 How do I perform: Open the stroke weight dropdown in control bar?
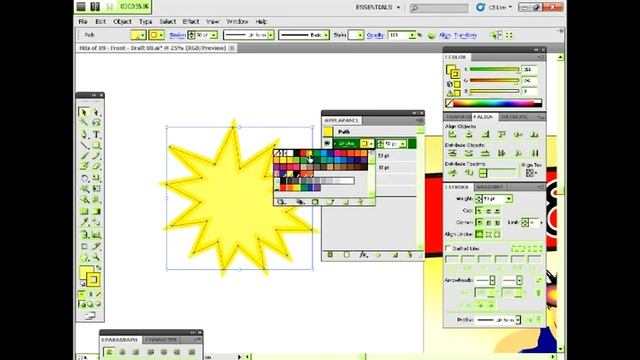(x=214, y=35)
